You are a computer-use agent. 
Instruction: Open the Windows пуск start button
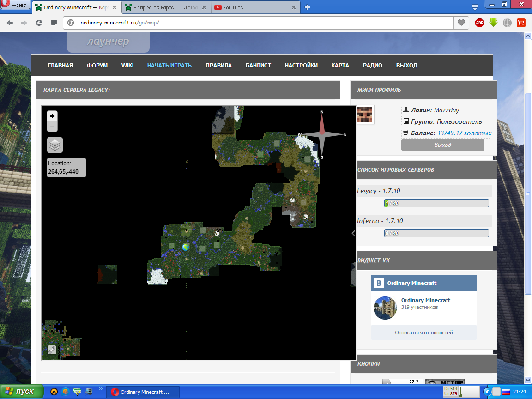coord(22,392)
